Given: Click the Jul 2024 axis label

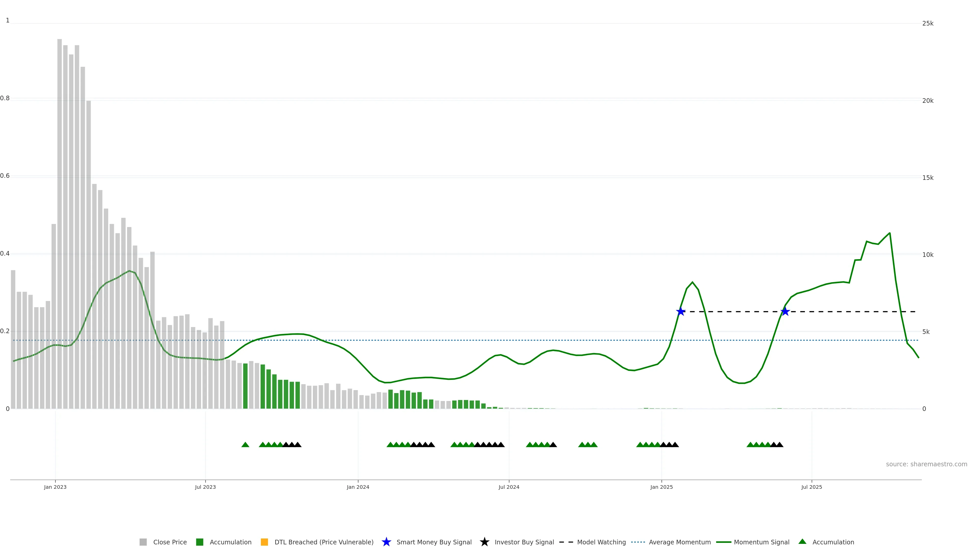Looking at the screenshot, I should point(509,487).
